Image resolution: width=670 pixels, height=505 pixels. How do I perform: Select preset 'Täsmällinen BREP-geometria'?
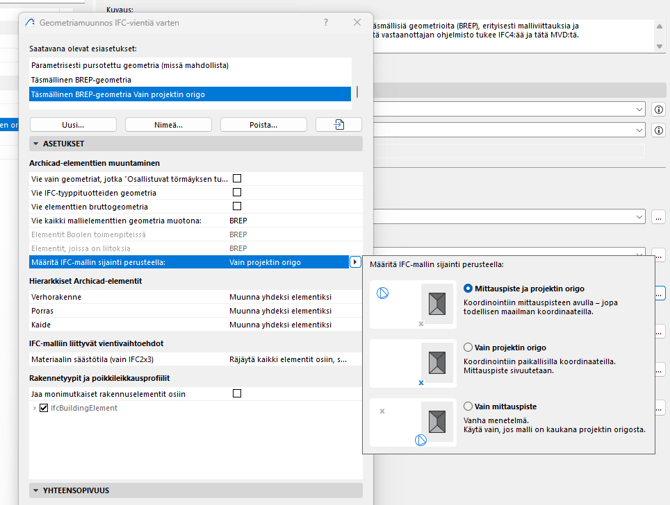[81, 80]
